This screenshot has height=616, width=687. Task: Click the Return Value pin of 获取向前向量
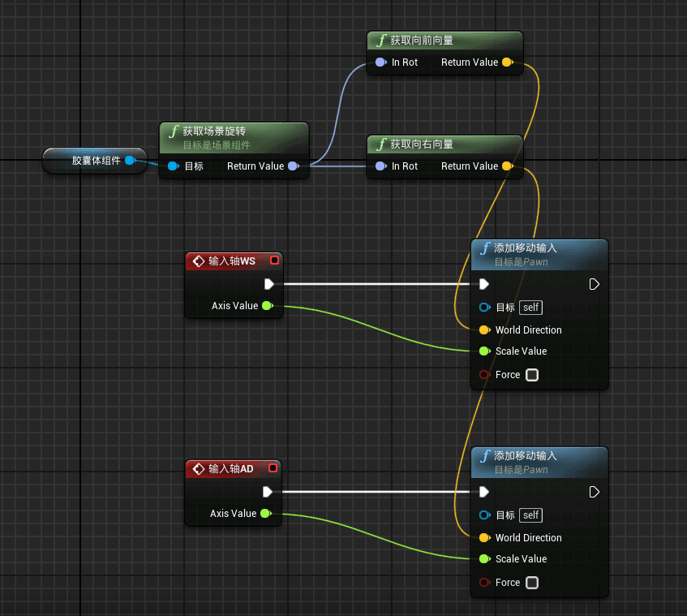pos(507,62)
